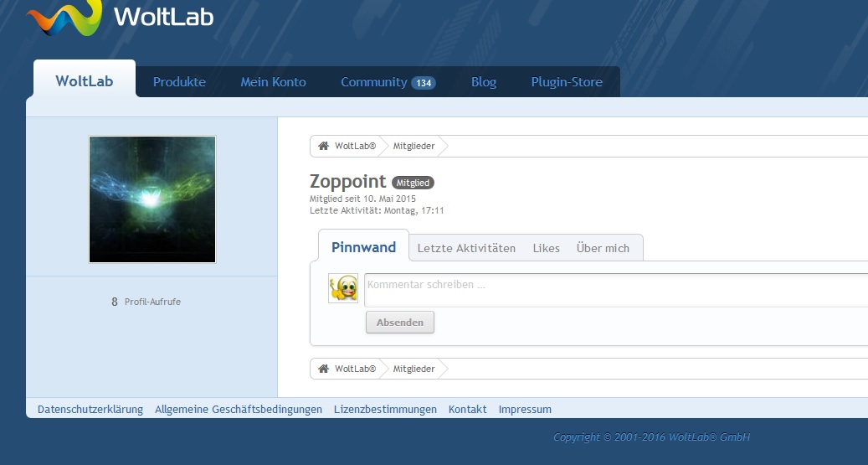Open the Impressum footer link
The height and width of the screenshot is (465, 868).
(x=525, y=410)
